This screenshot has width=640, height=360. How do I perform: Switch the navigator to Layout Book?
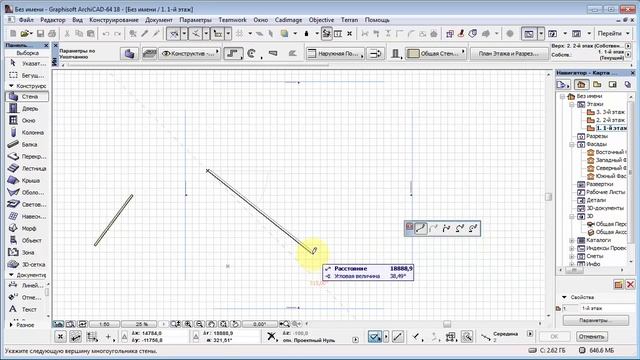[x=612, y=84]
